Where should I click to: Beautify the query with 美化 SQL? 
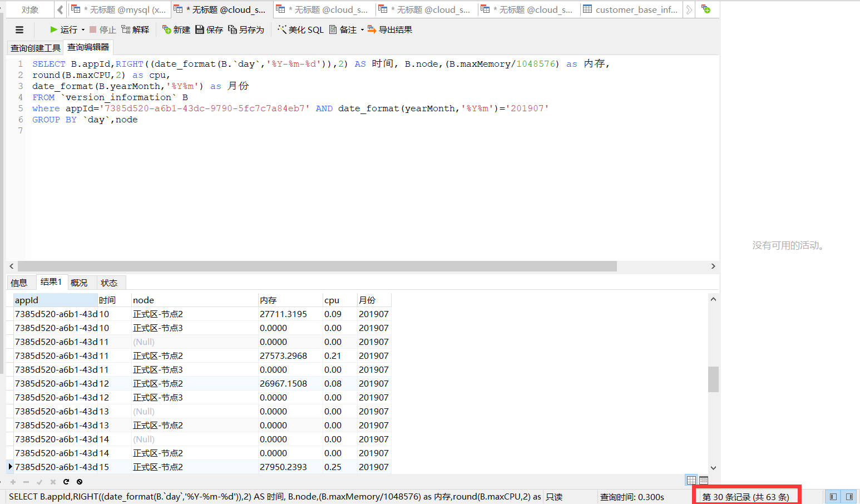click(300, 29)
